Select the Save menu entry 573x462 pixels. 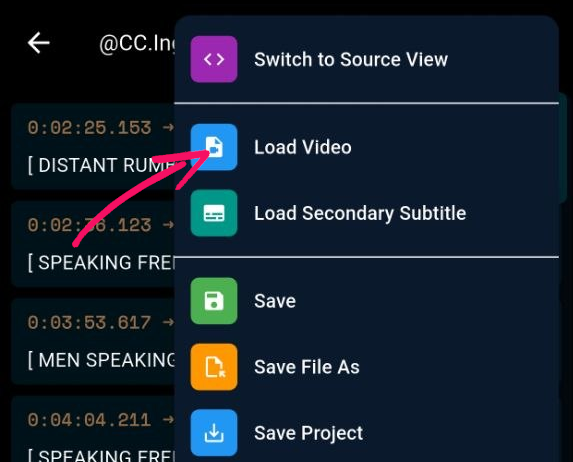pyautogui.click(x=367, y=301)
